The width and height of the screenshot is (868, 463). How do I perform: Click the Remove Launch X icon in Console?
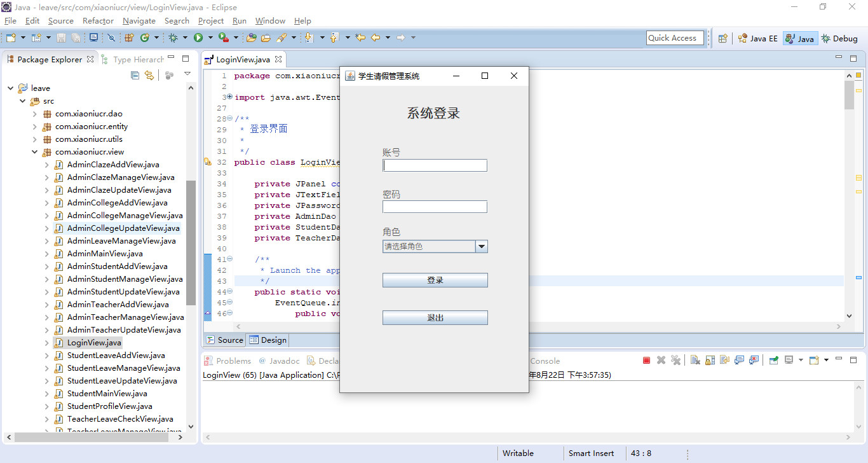coord(661,360)
